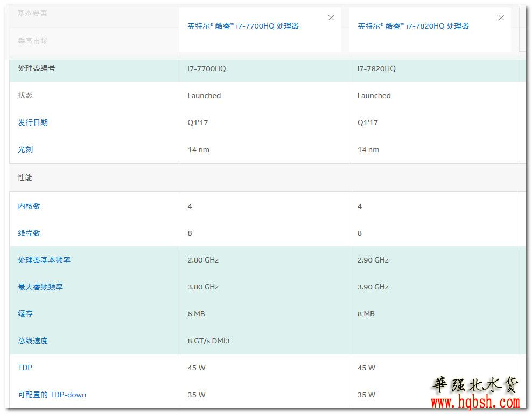Image resolution: width=532 pixels, height=414 pixels.
Task: Select the 2.80 GHz base frequency value
Action: (x=203, y=260)
